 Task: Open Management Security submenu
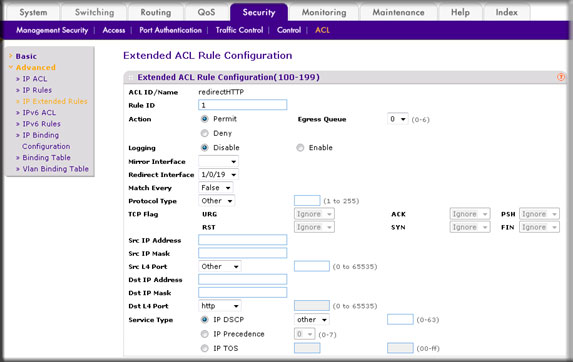52,30
